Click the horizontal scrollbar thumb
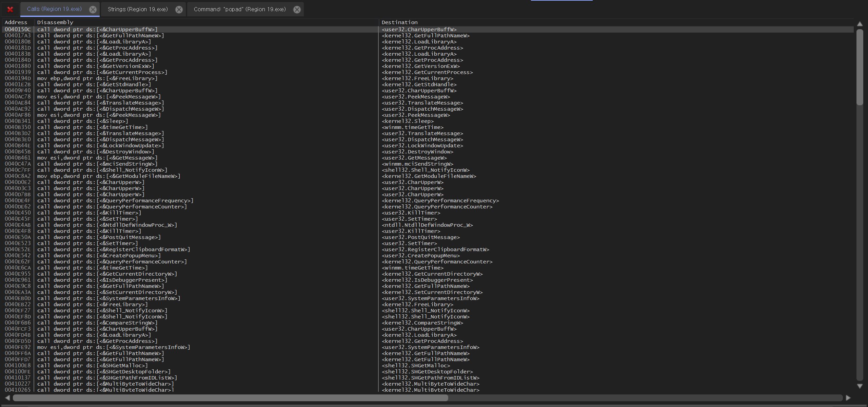This screenshot has height=407, width=868. click(231, 398)
